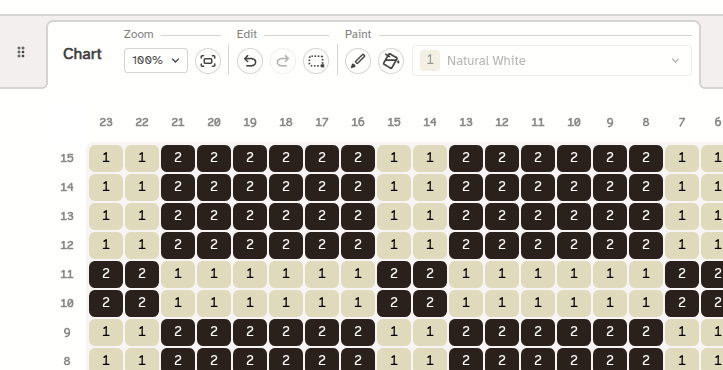Image resolution: width=723 pixels, height=370 pixels.
Task: Click column header 23
Action: (x=106, y=122)
